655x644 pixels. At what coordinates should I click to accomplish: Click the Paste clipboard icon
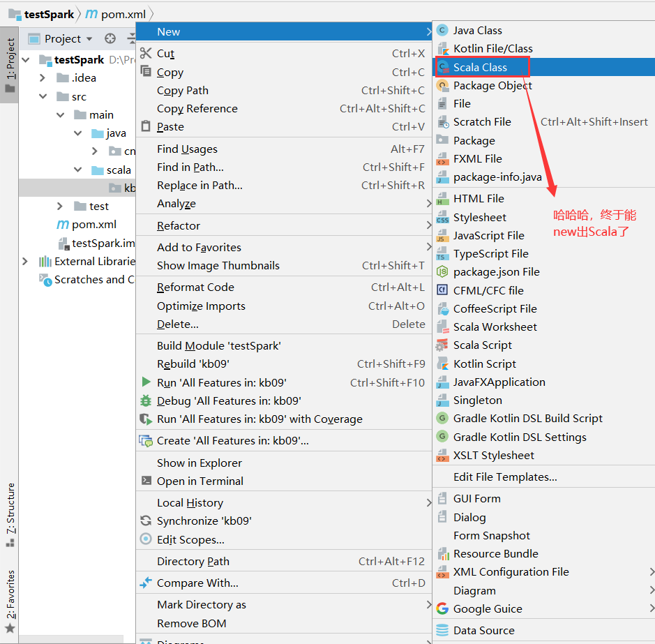click(146, 126)
